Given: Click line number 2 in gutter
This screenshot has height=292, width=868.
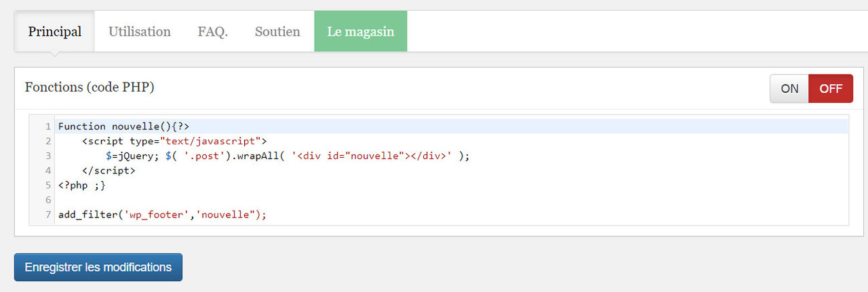Looking at the screenshot, I should point(48,141).
